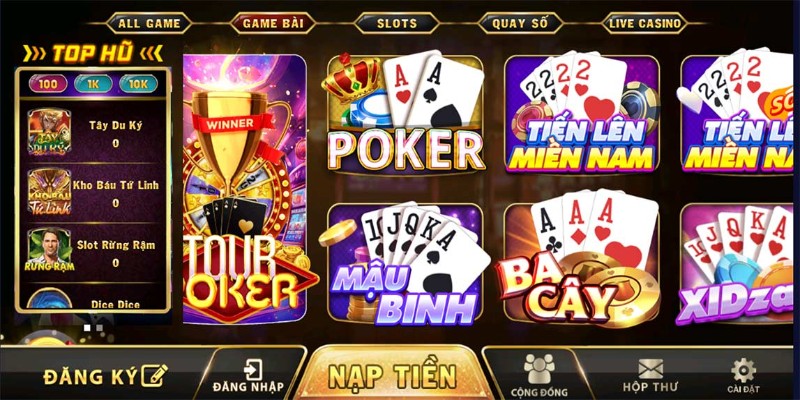
Task: Select the 100 jackpot level pill
Action: click(48, 84)
